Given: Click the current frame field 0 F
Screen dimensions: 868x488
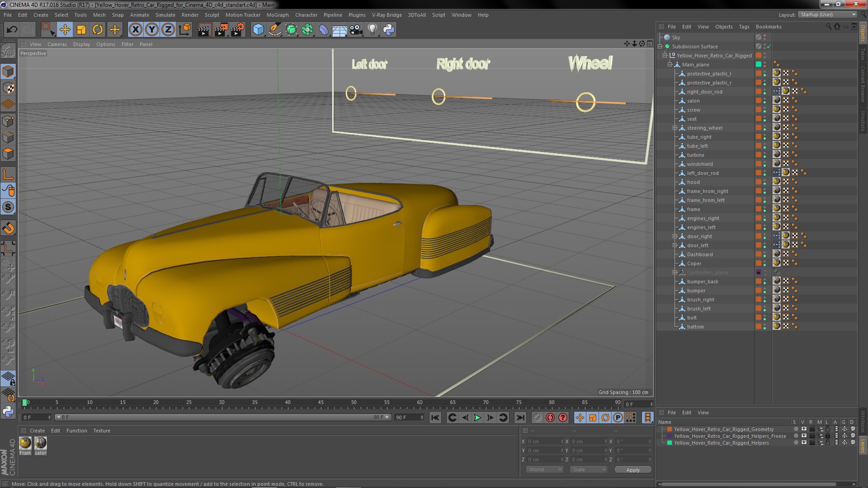Looking at the screenshot, I should click(638, 404).
